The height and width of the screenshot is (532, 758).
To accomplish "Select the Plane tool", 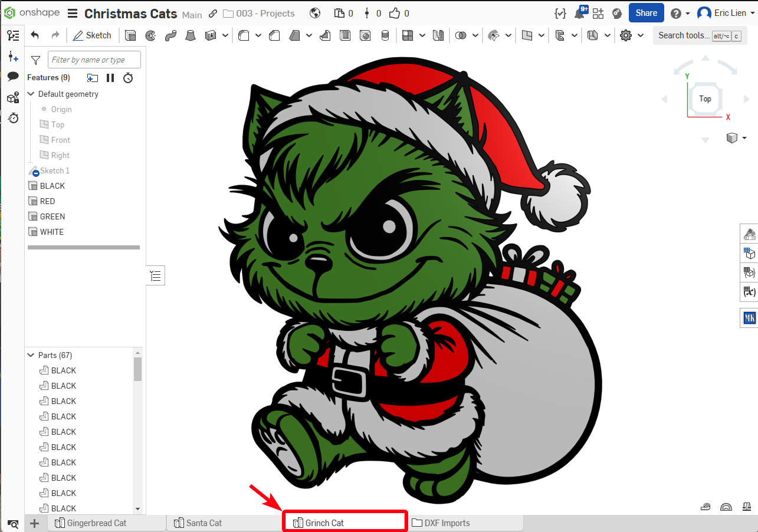I will click(x=527, y=35).
